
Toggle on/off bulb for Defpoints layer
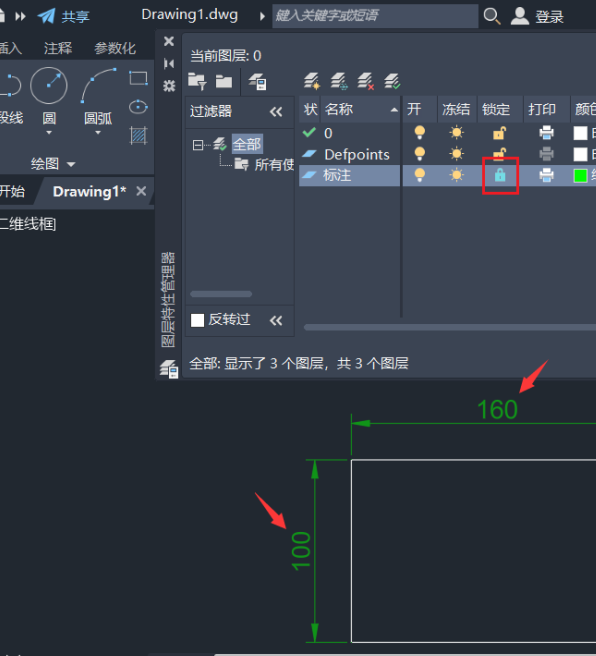coord(420,154)
